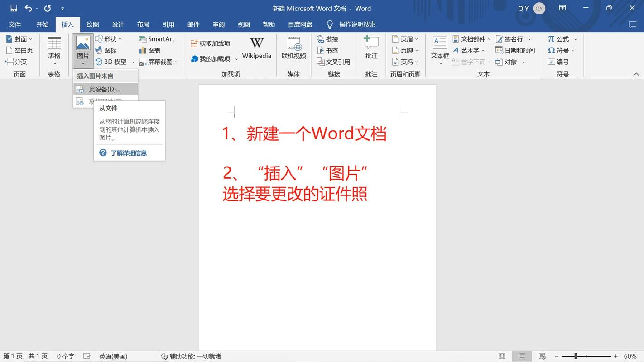This screenshot has height=362, width=644.
Task: Insert a 书签 bookmark
Action: tap(328, 51)
